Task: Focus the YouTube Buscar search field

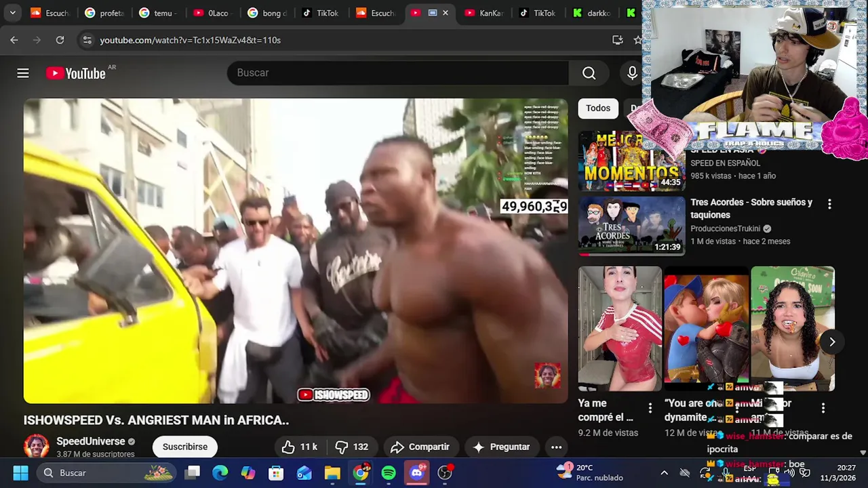Action: coord(398,73)
